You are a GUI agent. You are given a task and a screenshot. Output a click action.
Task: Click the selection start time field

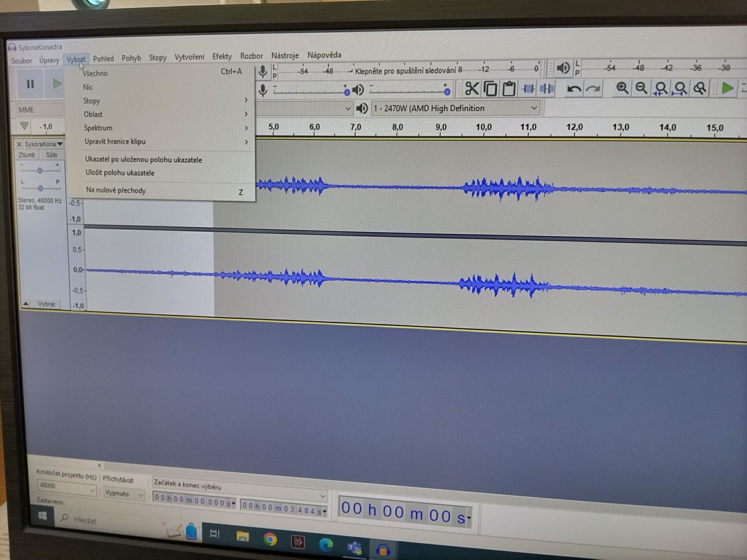point(194,502)
